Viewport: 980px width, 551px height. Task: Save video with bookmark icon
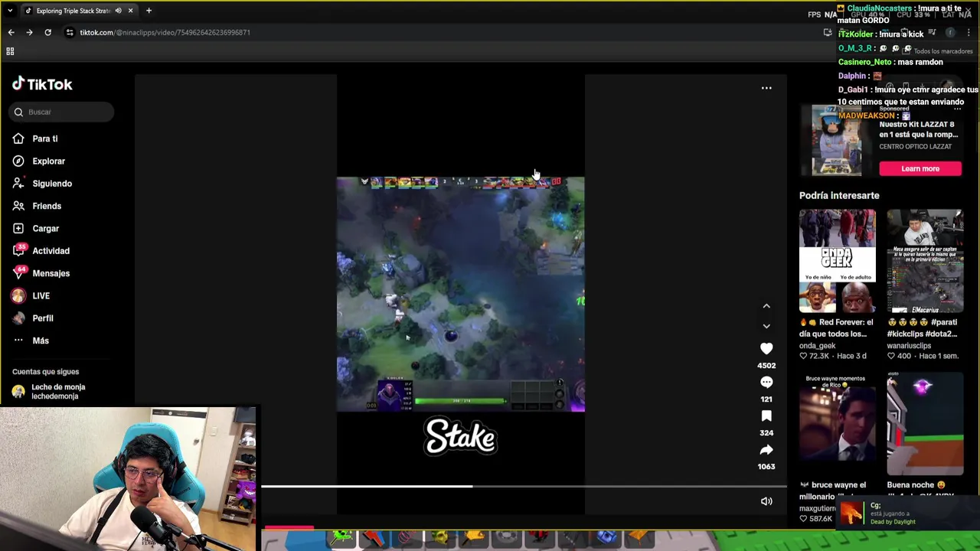tap(766, 416)
